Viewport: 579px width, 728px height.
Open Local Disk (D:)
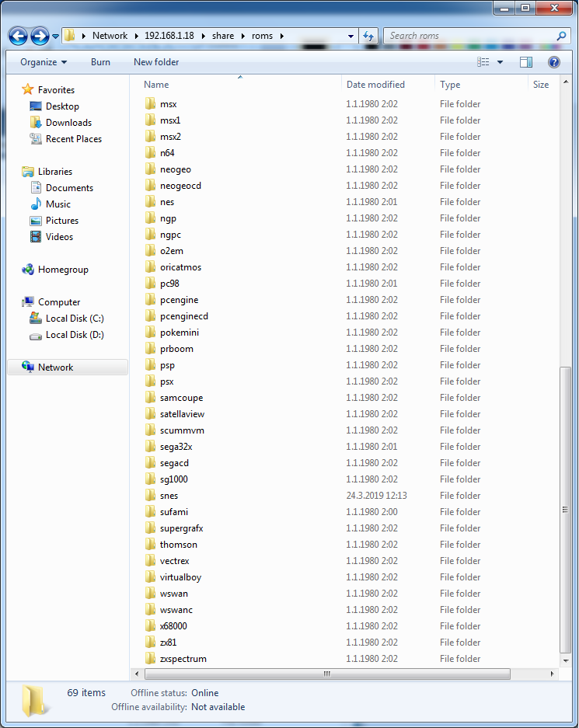pyautogui.click(x=75, y=335)
